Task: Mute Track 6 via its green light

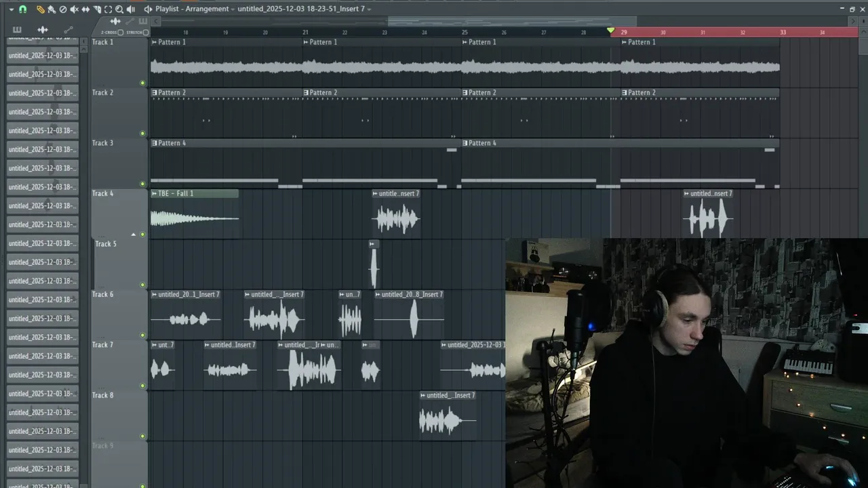Action: (x=142, y=335)
